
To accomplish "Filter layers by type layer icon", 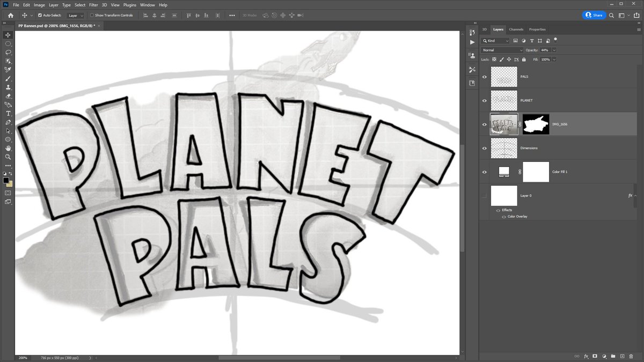I will click(x=532, y=41).
